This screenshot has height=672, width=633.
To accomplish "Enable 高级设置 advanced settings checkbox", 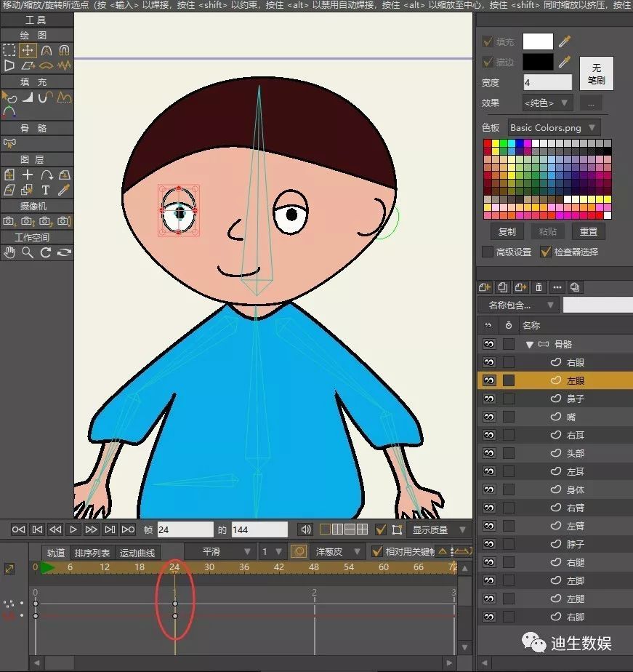I will (x=488, y=252).
